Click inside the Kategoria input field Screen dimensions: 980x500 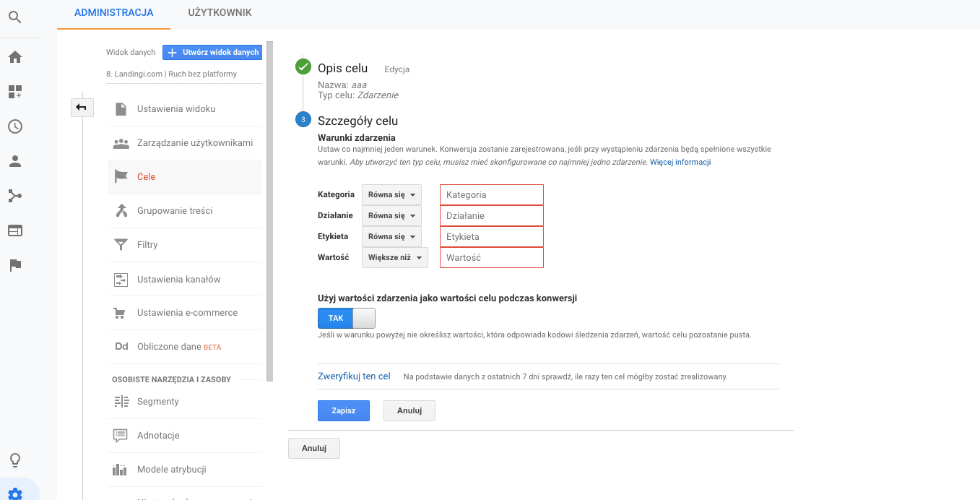pos(491,194)
